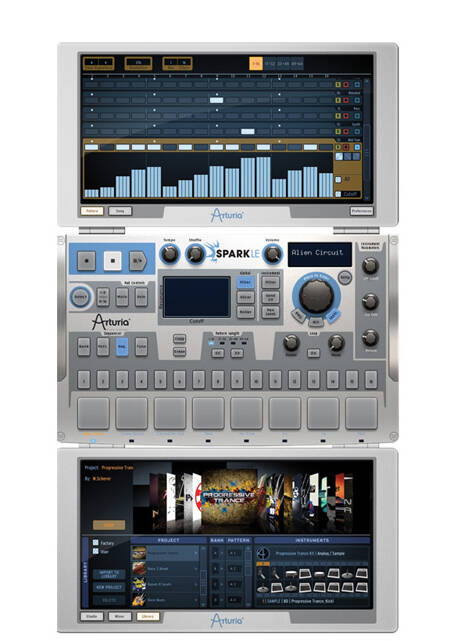The height and width of the screenshot is (641, 457).
Task: Click the Alien Circuit display
Action: click(x=320, y=254)
